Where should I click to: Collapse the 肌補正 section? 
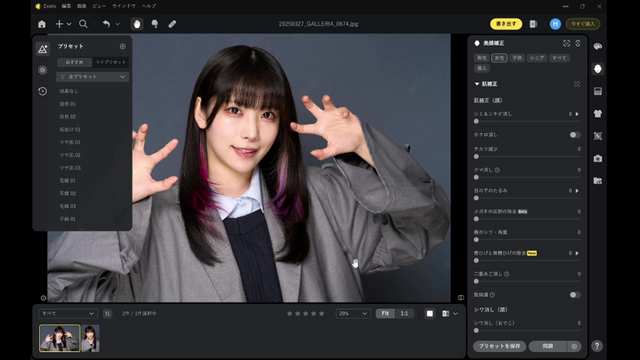click(476, 84)
